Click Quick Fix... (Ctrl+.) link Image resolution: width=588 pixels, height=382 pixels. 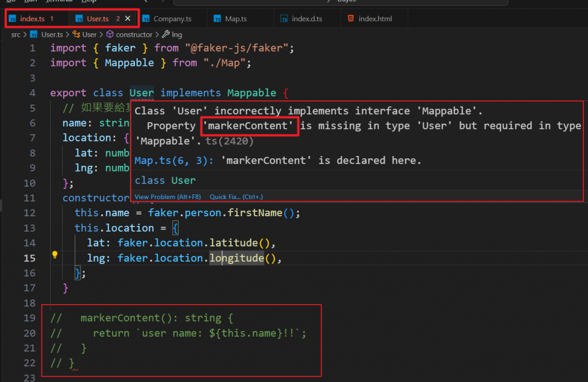coord(236,197)
